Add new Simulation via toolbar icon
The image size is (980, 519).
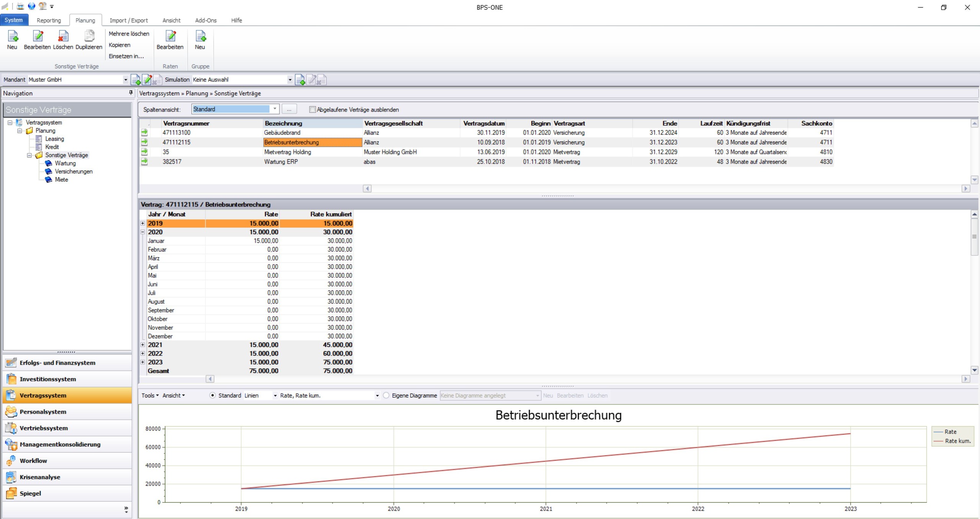300,80
